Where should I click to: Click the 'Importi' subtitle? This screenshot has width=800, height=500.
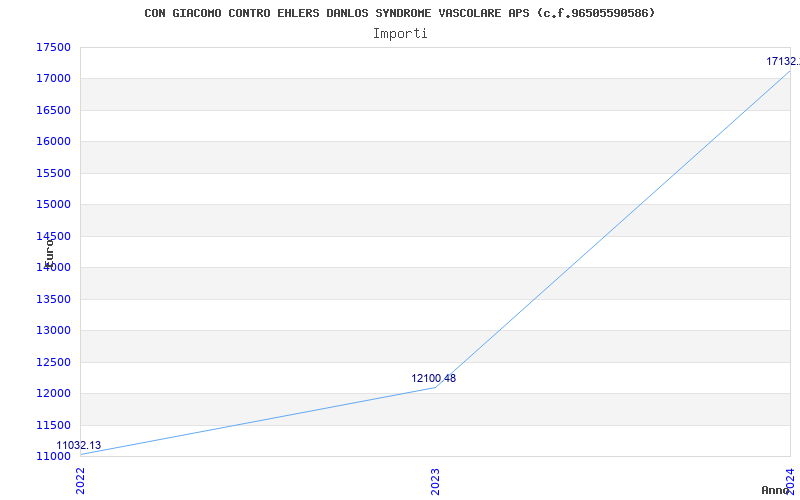[400, 34]
